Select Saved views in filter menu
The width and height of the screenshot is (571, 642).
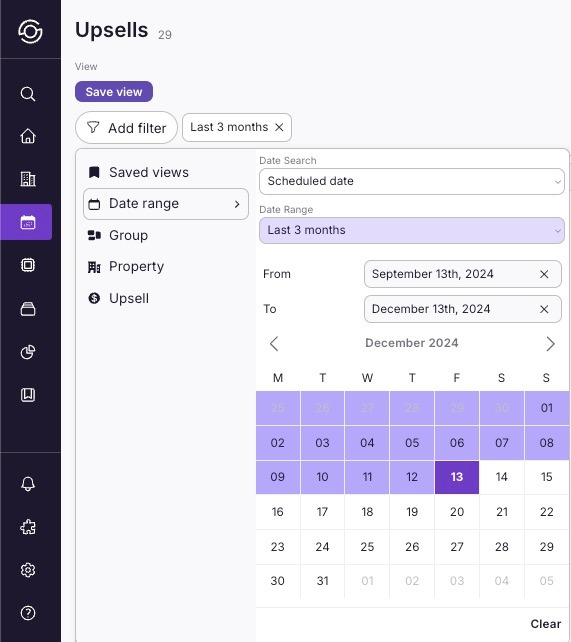tap(166, 172)
